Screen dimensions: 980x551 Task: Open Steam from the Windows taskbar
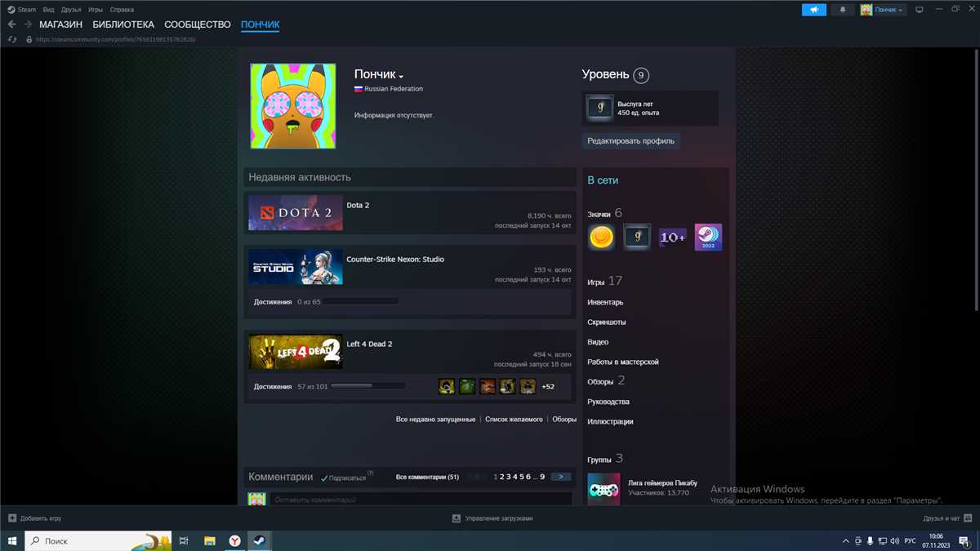[257, 540]
